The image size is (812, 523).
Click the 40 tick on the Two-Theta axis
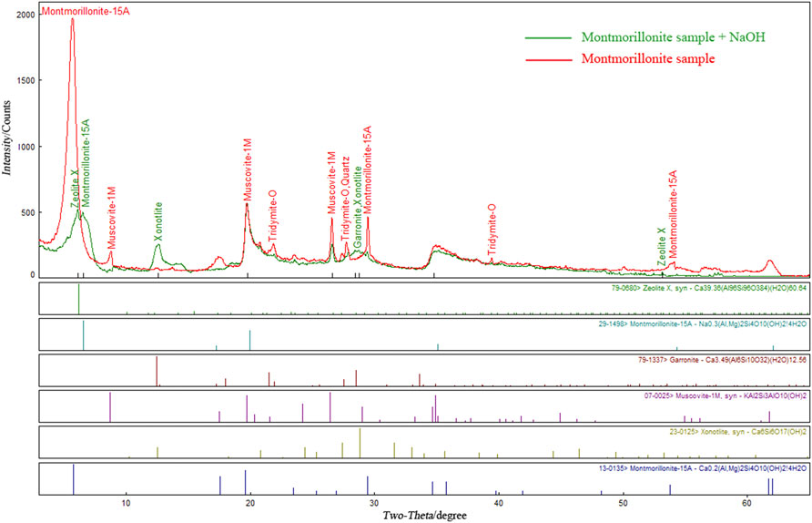[x=498, y=503]
